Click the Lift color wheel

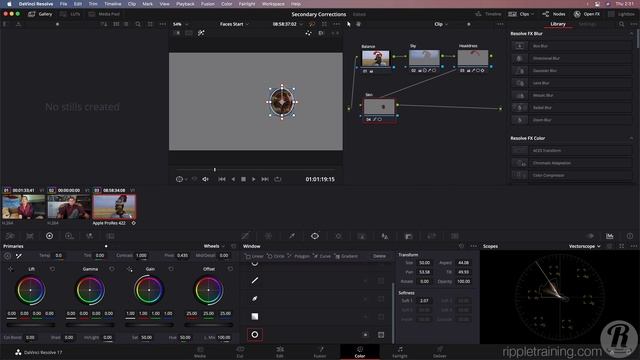pos(31,290)
